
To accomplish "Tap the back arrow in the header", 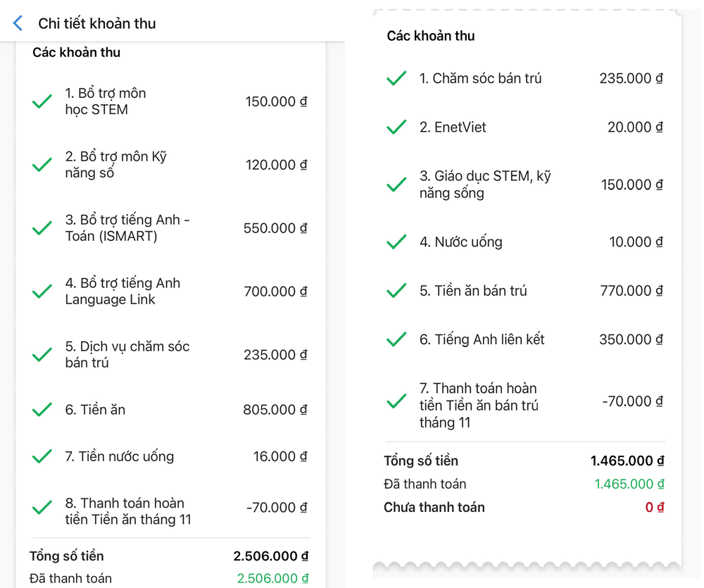I will (x=18, y=23).
